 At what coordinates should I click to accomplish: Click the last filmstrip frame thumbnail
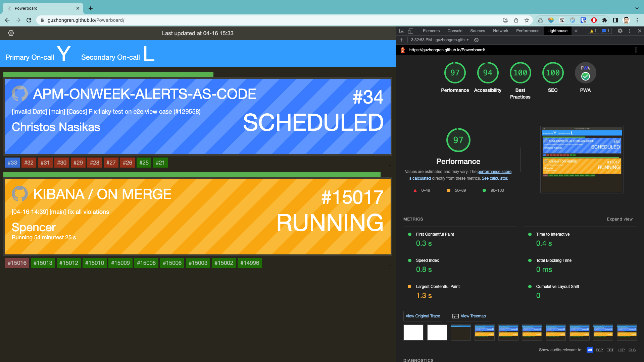point(627,333)
